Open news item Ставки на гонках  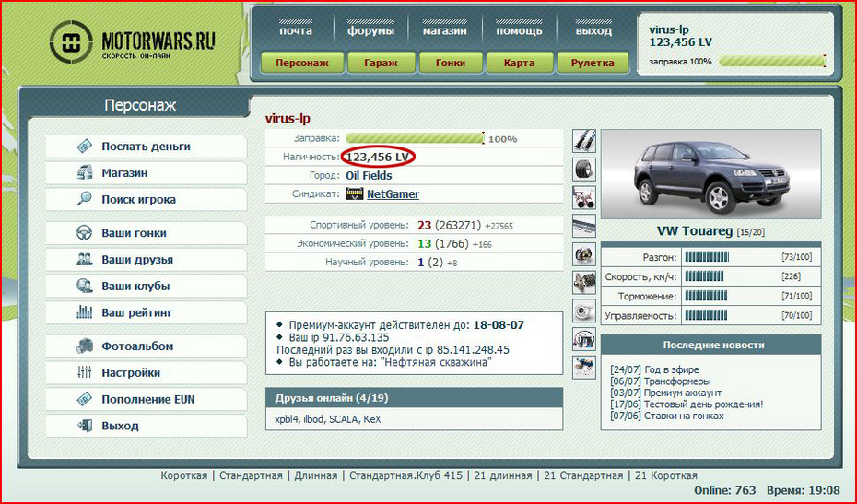click(x=684, y=416)
